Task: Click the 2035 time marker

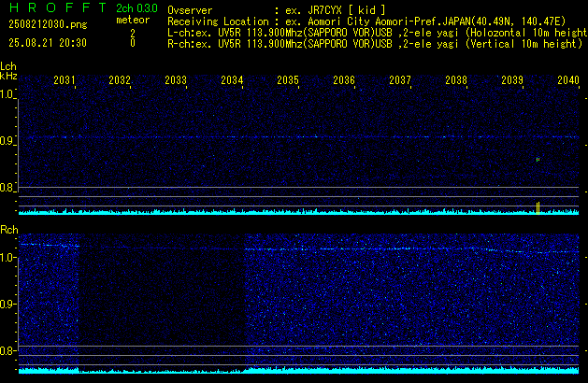Action: [x=288, y=80]
